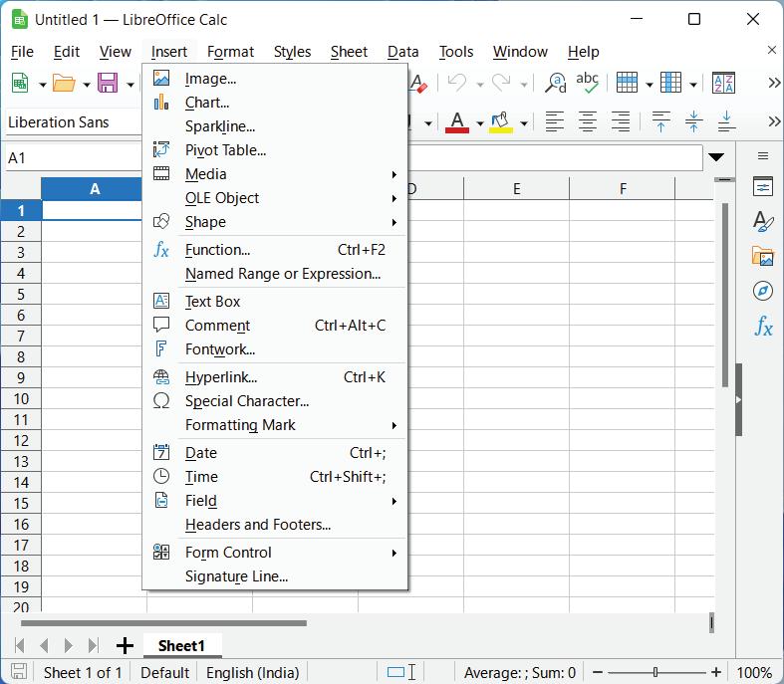The width and height of the screenshot is (784, 684).
Task: Click the Align Left icon
Action: [x=555, y=121]
